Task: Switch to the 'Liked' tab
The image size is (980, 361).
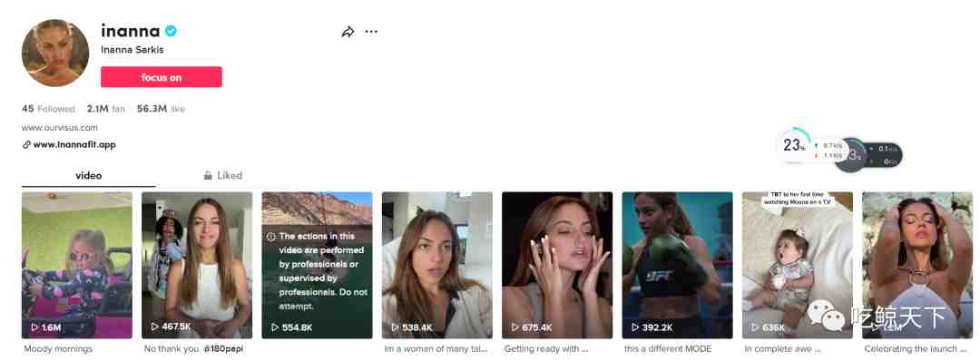Action: [223, 175]
